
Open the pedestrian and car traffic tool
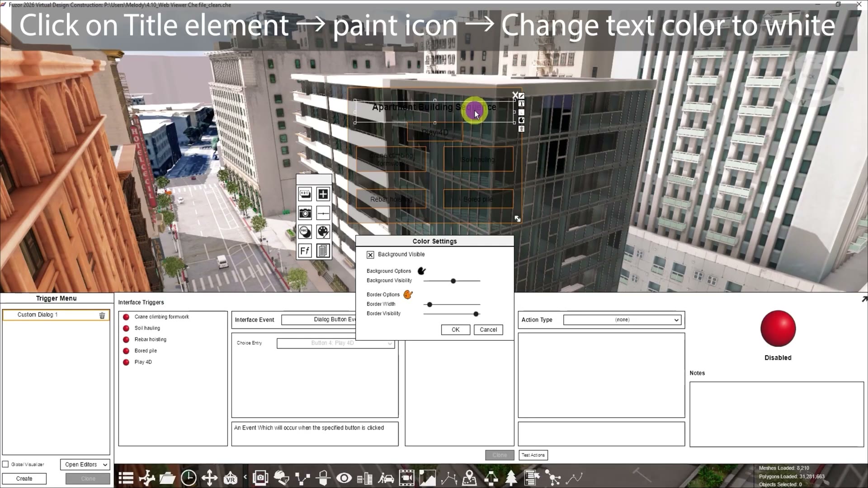(386, 478)
